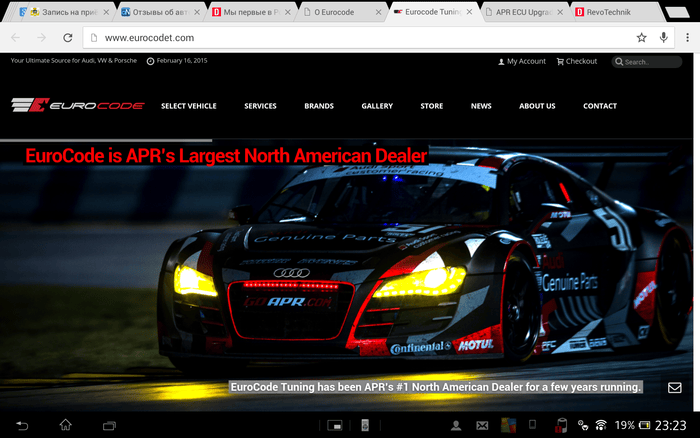Screen dimensions: 700x438
Task: Open the Gallery menu item
Action: point(377,106)
